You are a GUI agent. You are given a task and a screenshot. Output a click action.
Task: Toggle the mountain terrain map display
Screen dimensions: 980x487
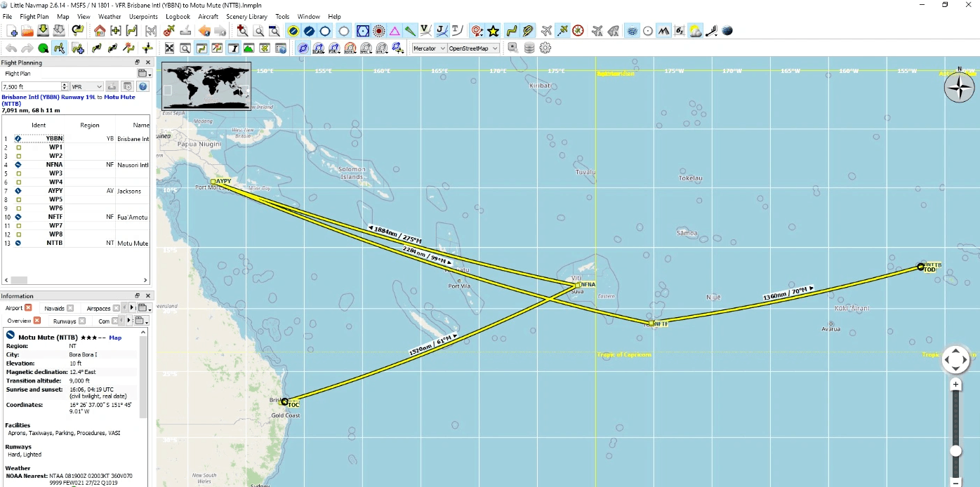(663, 31)
